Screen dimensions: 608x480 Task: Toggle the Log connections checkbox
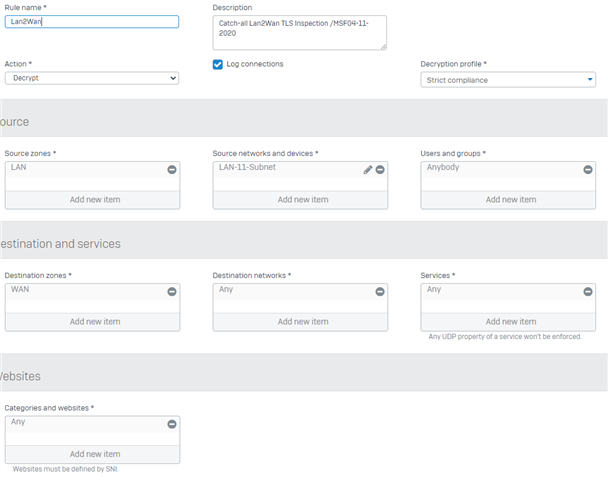218,64
